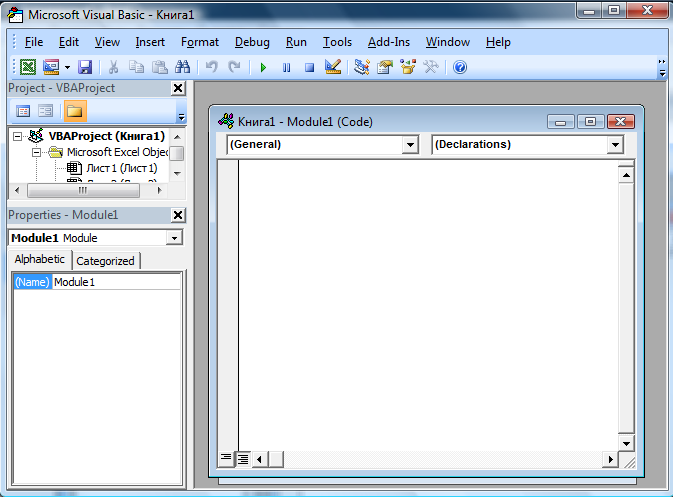Save the workbook with the floppy icon
Screen dimensions: 673x497
point(85,67)
